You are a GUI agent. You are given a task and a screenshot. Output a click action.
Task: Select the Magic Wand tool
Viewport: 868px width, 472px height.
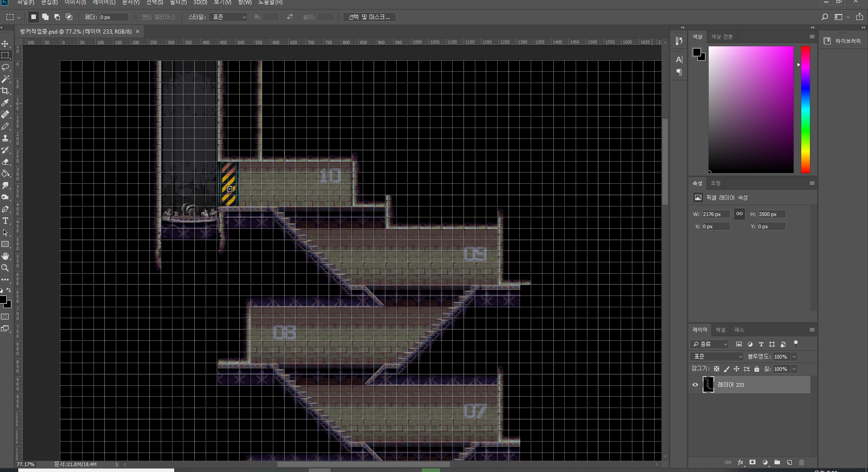click(5, 79)
